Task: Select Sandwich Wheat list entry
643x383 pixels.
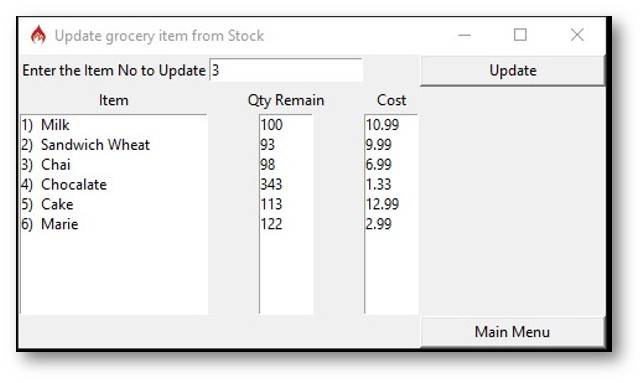Action: (114, 145)
